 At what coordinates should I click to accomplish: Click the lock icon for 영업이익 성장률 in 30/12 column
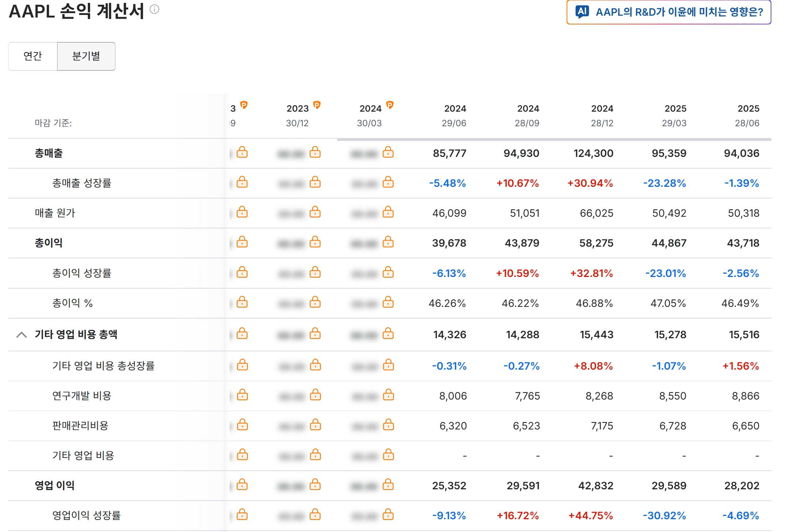click(315, 514)
